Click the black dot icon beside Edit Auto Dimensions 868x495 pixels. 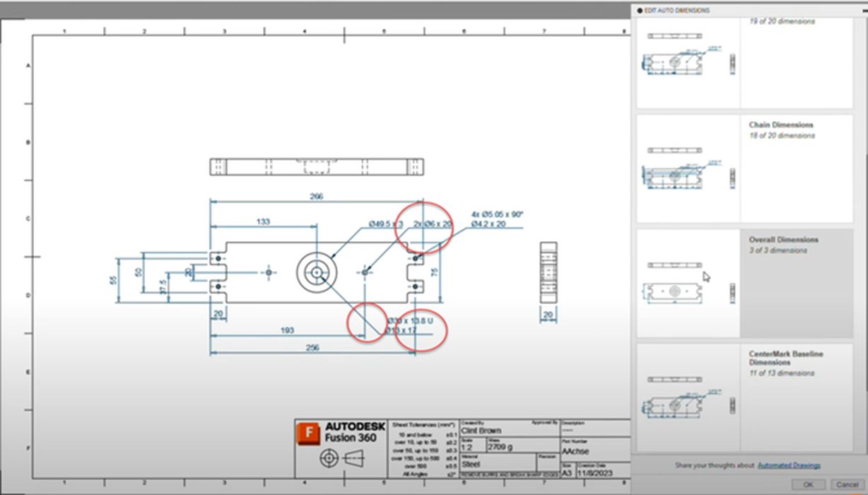(x=640, y=11)
